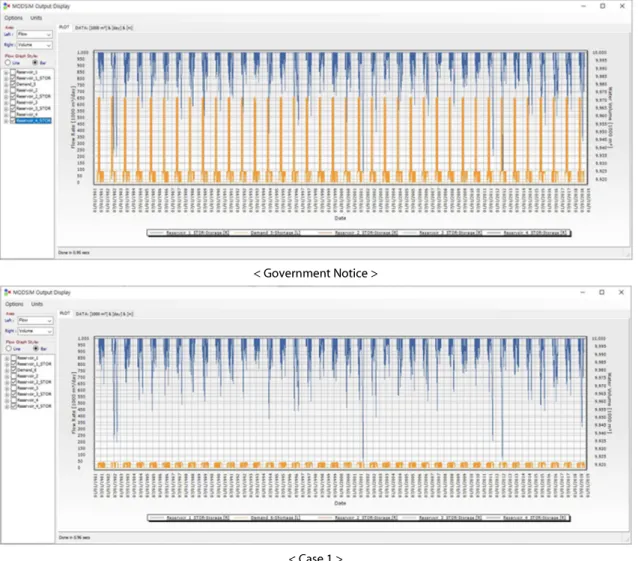Viewport: 638px width, 561px height.
Task: Open Options menu in Case 1 window
Action: click(14, 304)
